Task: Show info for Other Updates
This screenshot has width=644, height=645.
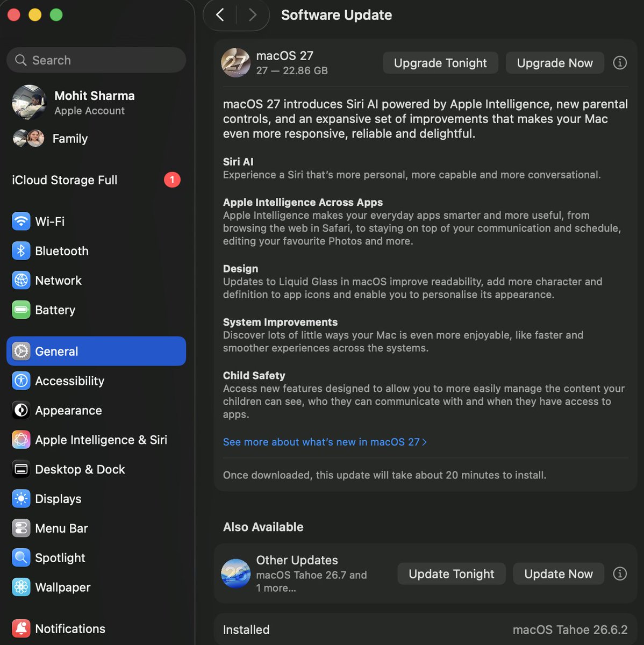Action: 620,574
